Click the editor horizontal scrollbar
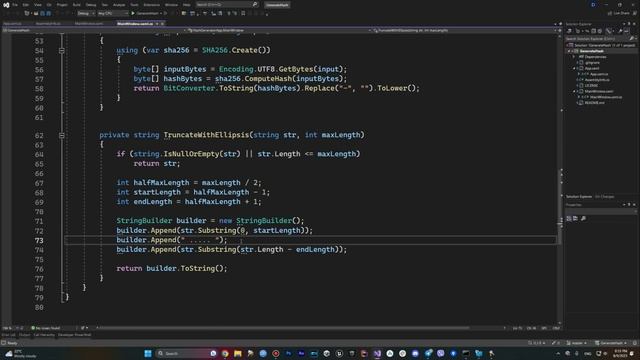This screenshot has width=640, height=360. point(284,328)
